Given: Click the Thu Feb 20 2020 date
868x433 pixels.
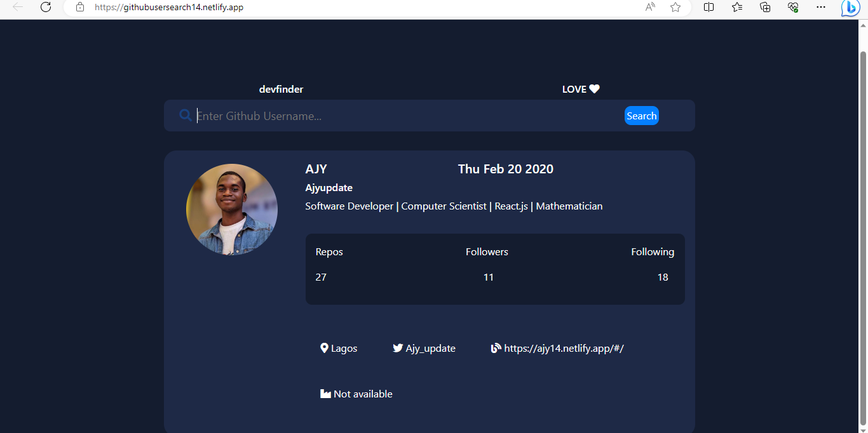Looking at the screenshot, I should pyautogui.click(x=506, y=169).
